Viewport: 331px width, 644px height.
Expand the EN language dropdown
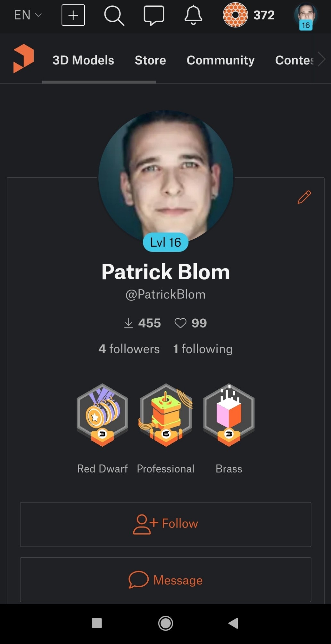coord(28,15)
